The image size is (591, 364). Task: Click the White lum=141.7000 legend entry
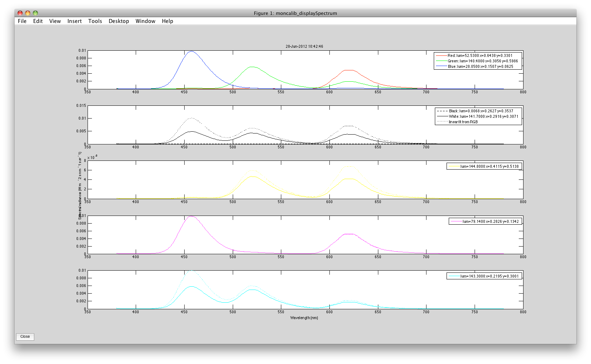tap(478, 116)
